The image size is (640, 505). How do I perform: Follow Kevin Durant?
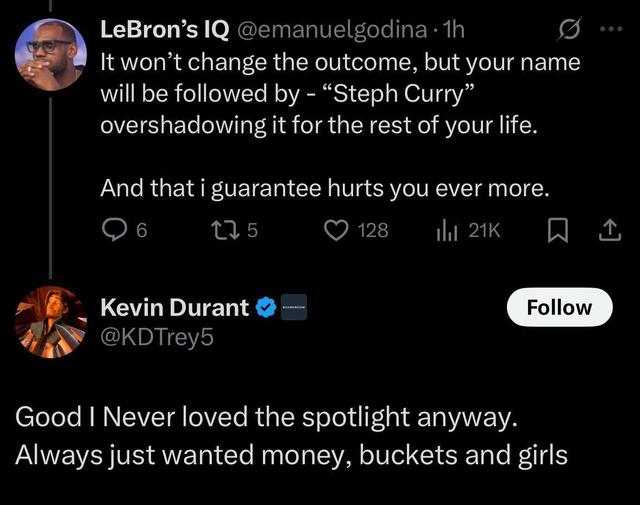pyautogui.click(x=558, y=307)
